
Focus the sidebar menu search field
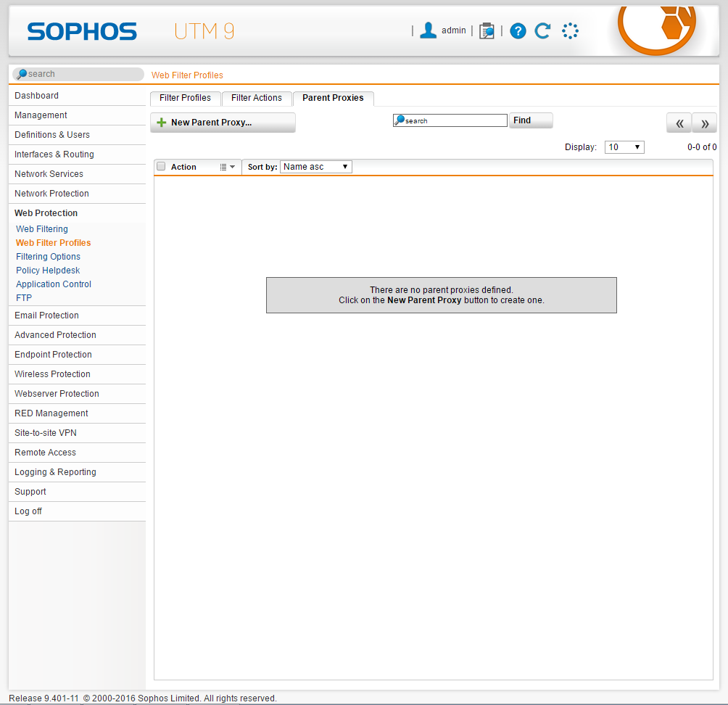[x=78, y=74]
